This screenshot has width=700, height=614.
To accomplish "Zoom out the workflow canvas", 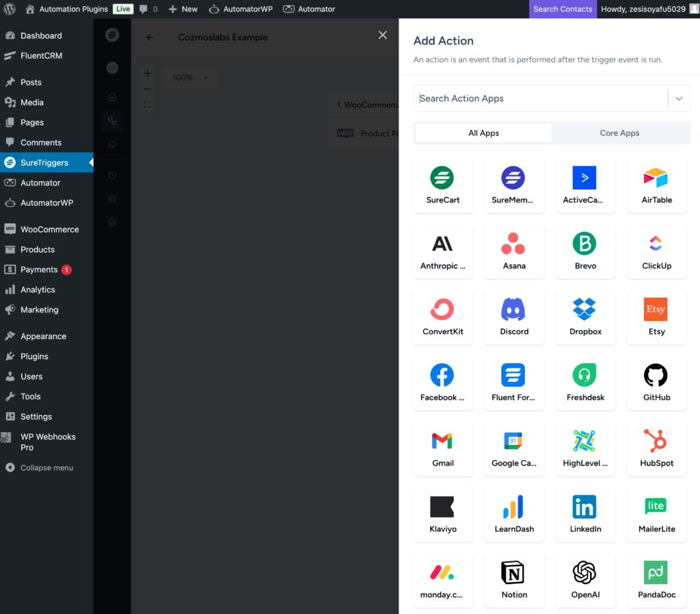I will click(148, 89).
